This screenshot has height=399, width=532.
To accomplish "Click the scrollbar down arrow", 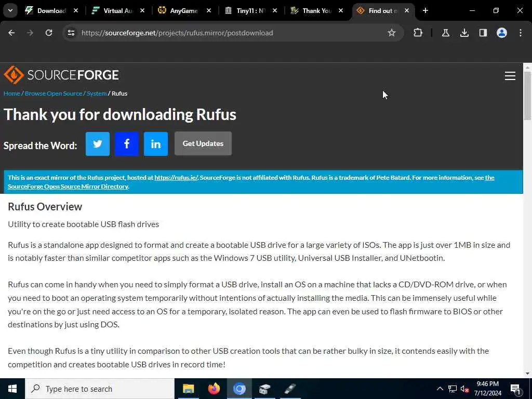I will pyautogui.click(x=527, y=374).
